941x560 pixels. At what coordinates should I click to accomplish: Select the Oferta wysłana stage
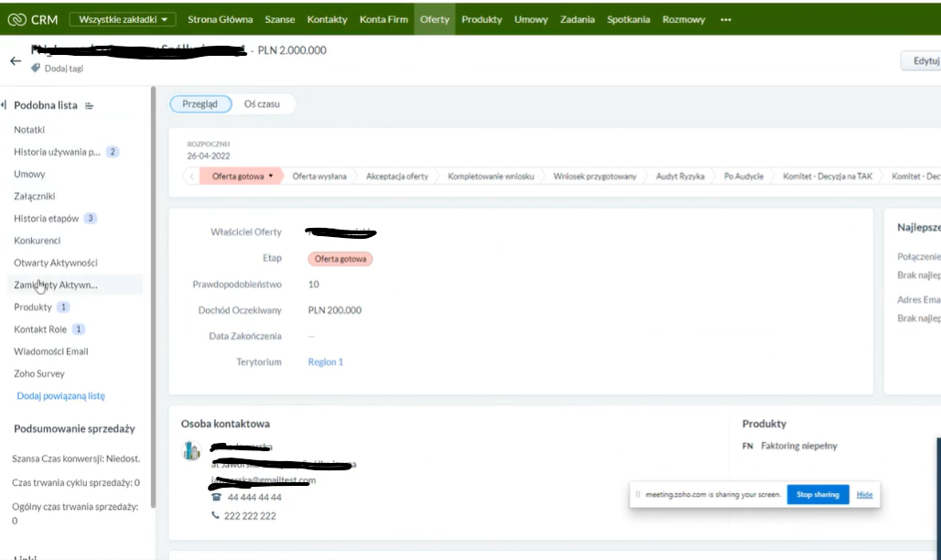pos(319,177)
